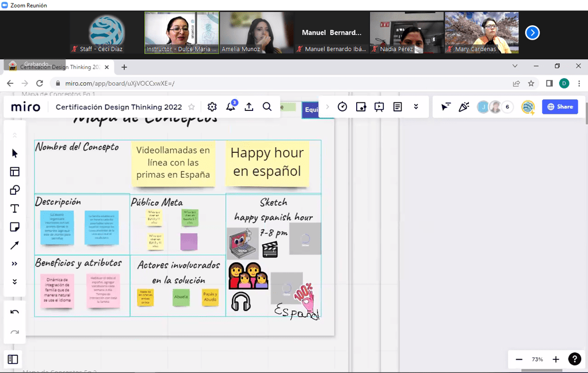
Task: Select the connection line arrow tool
Action: coord(15,245)
